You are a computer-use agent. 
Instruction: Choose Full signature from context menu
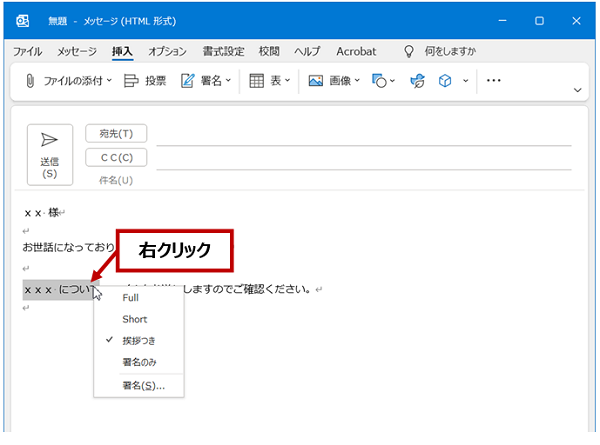[x=131, y=297]
